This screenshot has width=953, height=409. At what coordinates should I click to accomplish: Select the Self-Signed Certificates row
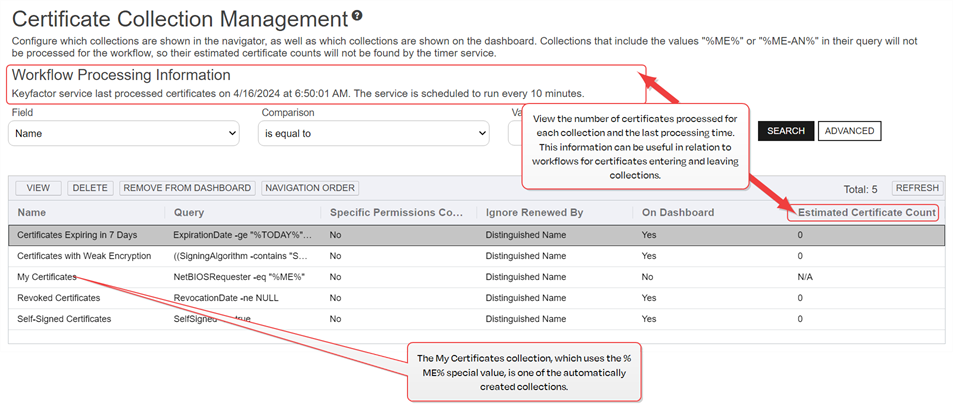(64, 319)
